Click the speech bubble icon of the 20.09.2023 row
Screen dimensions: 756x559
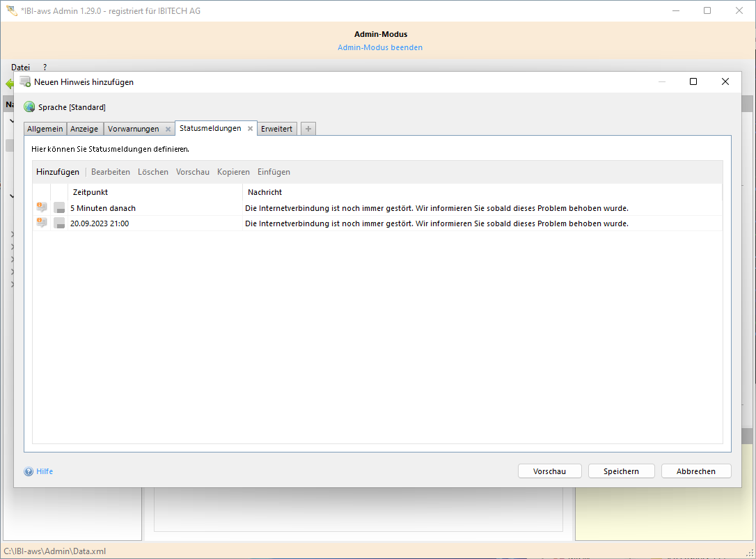tap(42, 223)
